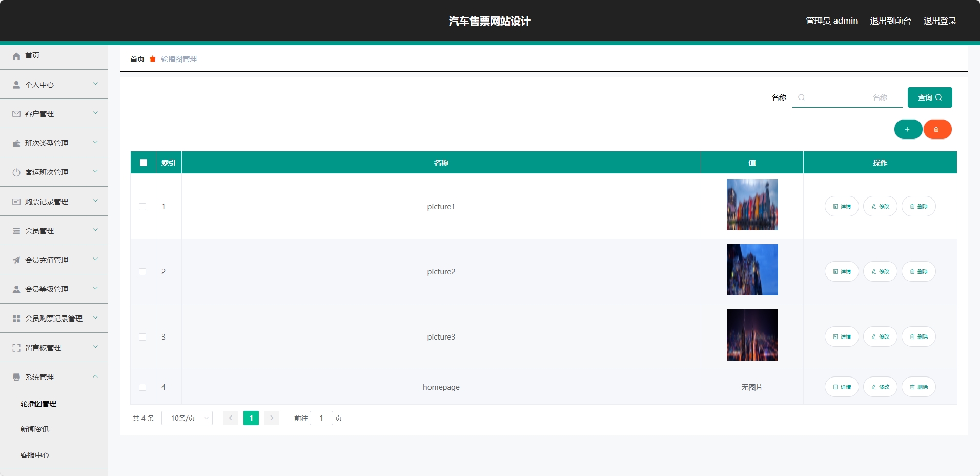Check the box for picture2 row
The width and height of the screenshot is (980, 476).
[142, 272]
